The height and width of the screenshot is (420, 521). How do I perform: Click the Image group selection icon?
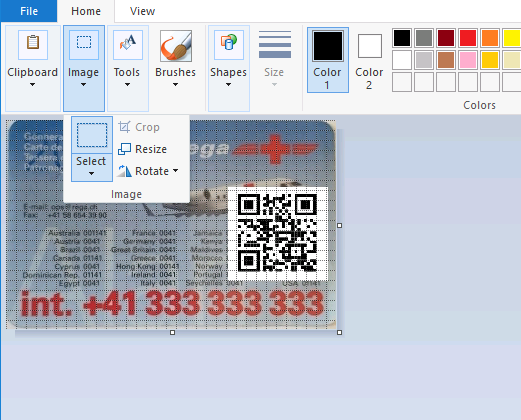click(84, 44)
